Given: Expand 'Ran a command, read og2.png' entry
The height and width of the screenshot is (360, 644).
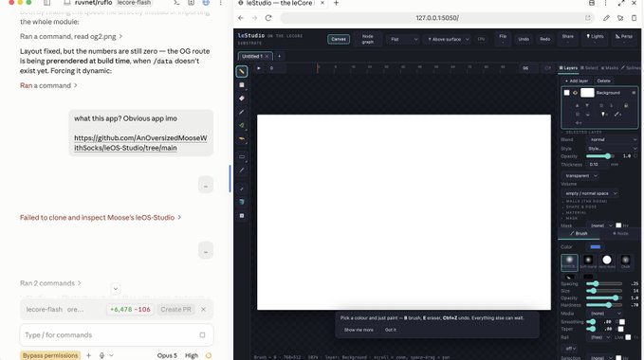Looking at the screenshot, I should pos(71,37).
